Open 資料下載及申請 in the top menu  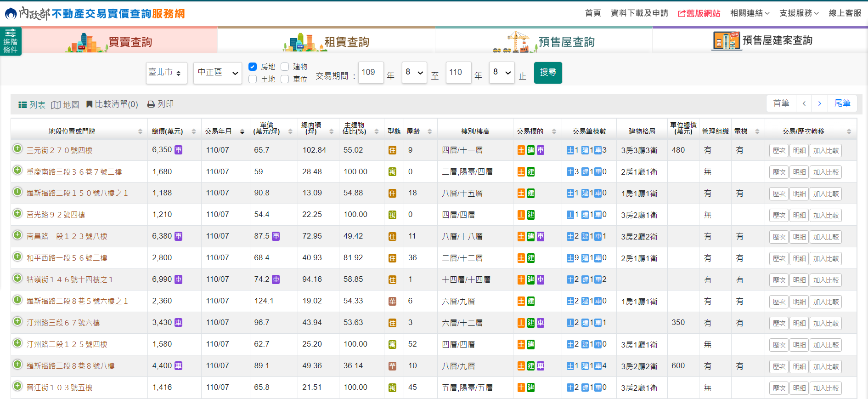tap(639, 13)
